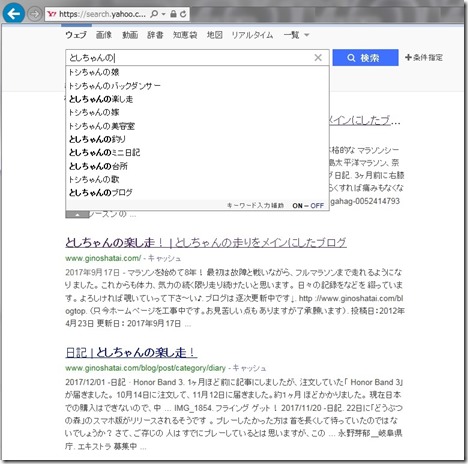The image size is (468, 464).
Task: Open キャッシュ link for the diary result
Action: coord(249,368)
